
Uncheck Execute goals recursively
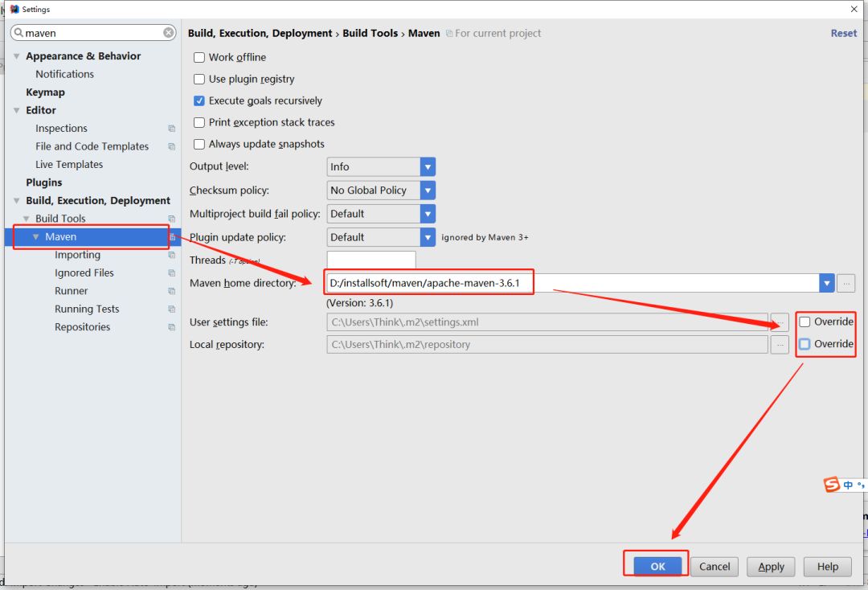[x=199, y=101]
